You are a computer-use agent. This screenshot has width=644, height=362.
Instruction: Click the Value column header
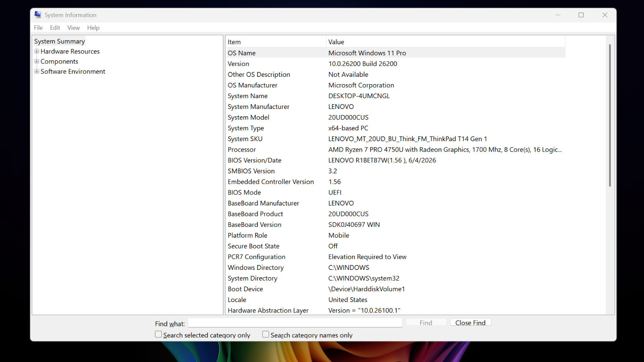[x=446, y=42]
